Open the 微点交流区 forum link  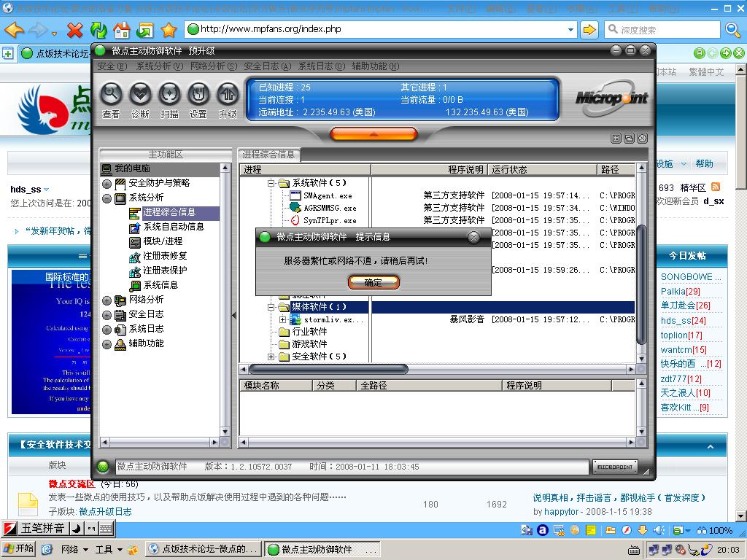pos(72,484)
